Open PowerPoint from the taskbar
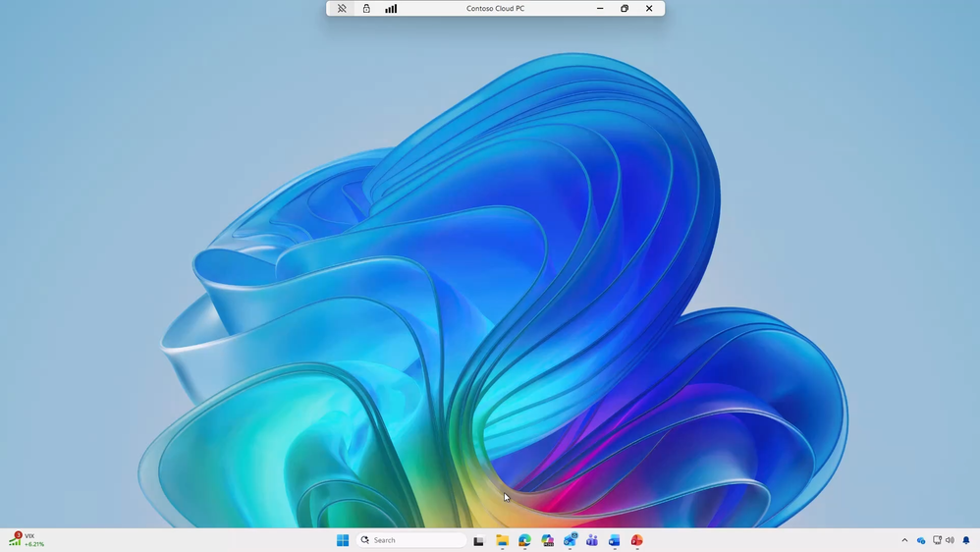Viewport: 980px width, 552px height. [637, 540]
